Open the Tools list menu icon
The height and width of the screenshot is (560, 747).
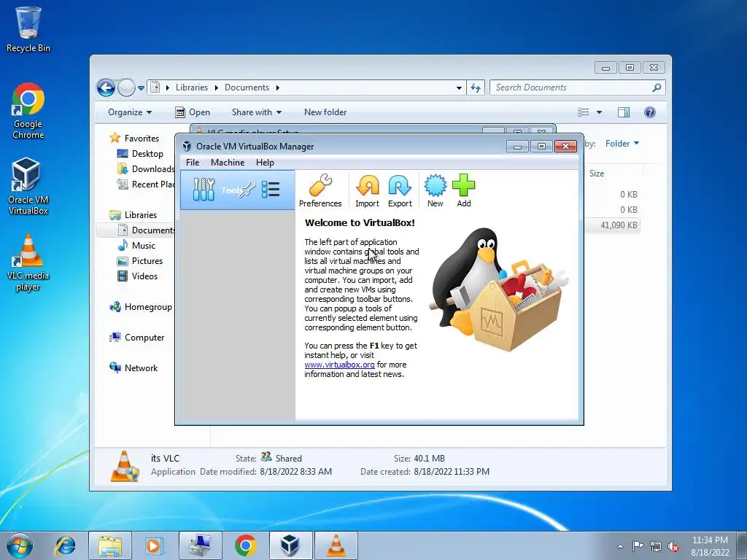(x=271, y=190)
